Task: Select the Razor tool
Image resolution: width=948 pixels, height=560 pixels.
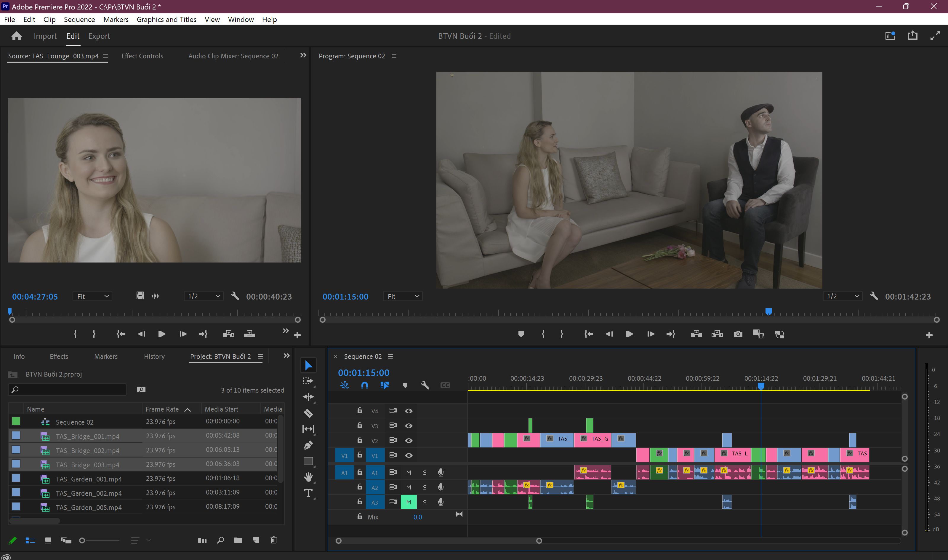Action: coord(308,413)
